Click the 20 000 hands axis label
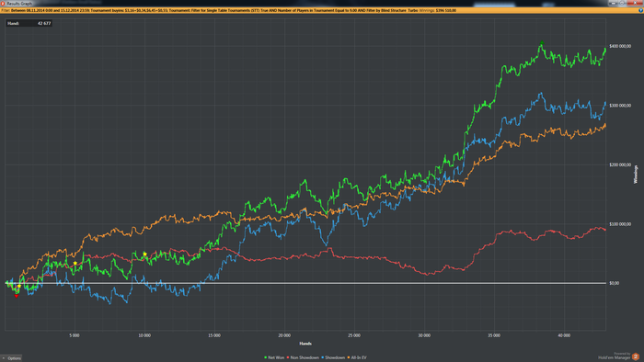This screenshot has width=644, height=362. click(x=284, y=335)
